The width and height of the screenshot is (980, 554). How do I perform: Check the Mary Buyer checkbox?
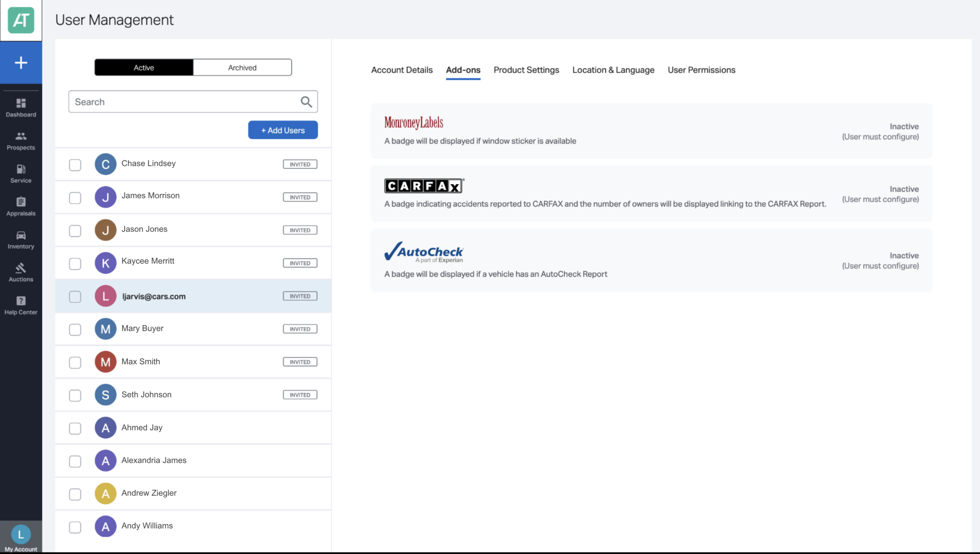coord(75,330)
